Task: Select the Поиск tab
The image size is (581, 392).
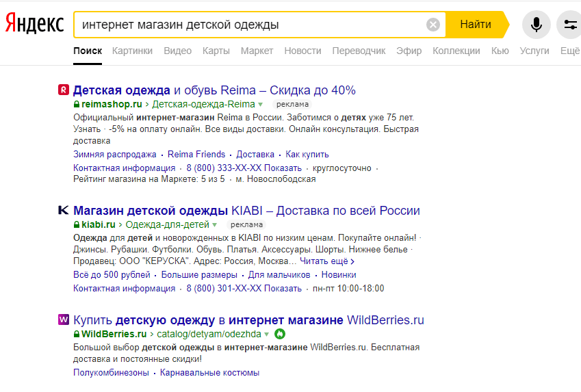Action: 88,51
